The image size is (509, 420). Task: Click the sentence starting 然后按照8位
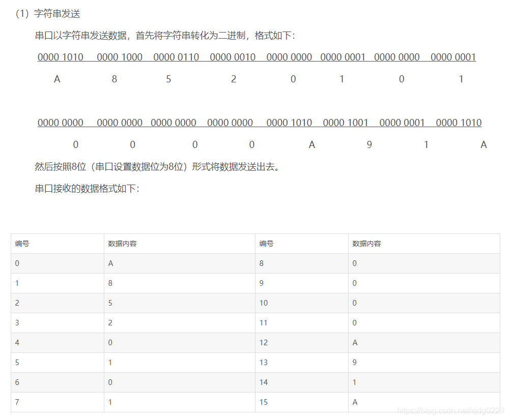[x=157, y=167]
